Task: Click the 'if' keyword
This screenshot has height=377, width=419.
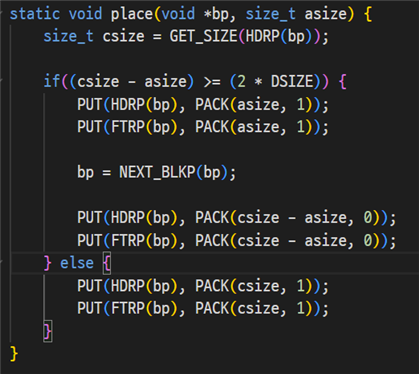Action: 52,81
